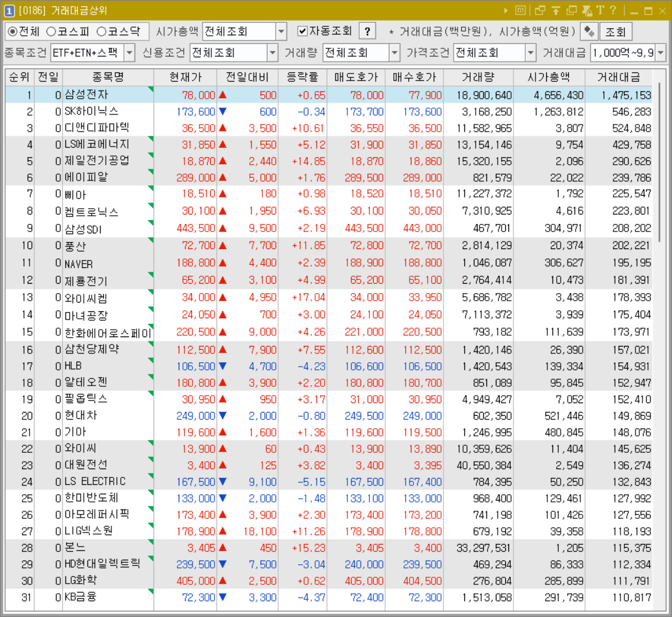Sort by the 등락률 column header
This screenshot has width=672, height=617.
pyautogui.click(x=302, y=77)
